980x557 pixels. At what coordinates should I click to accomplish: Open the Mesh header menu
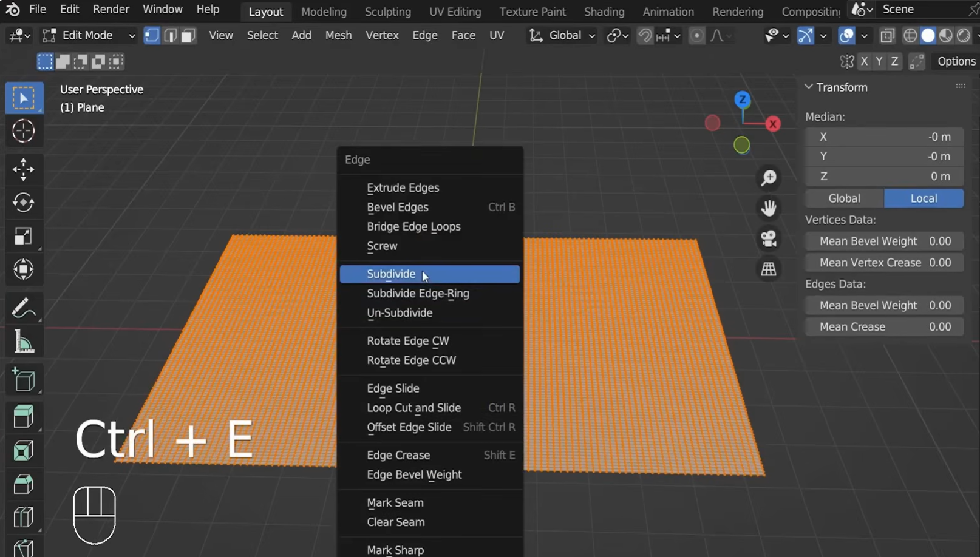338,35
